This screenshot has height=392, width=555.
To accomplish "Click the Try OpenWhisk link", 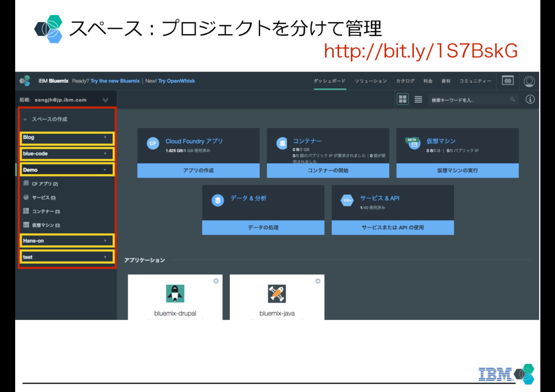I will click(x=176, y=81).
